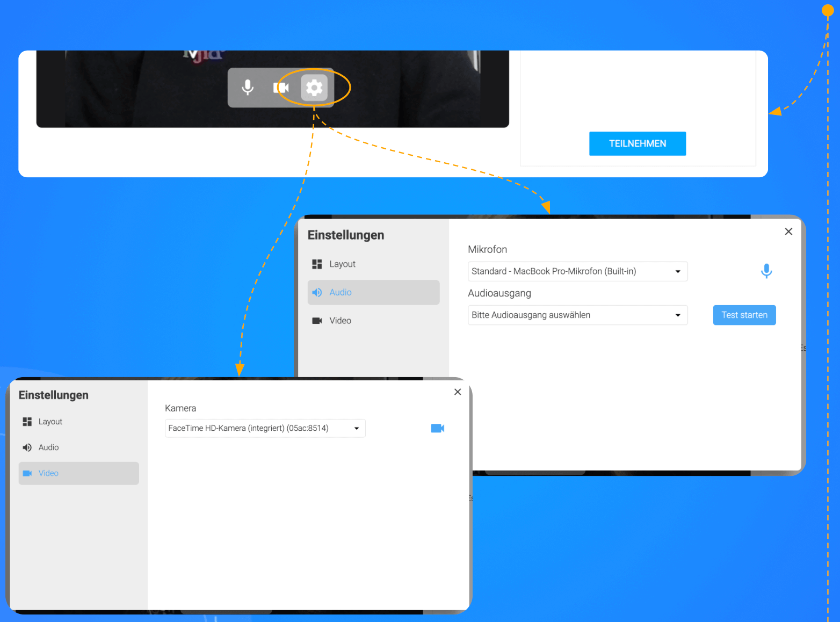Click the blue microphone test icon
The width and height of the screenshot is (840, 622).
coord(766,271)
